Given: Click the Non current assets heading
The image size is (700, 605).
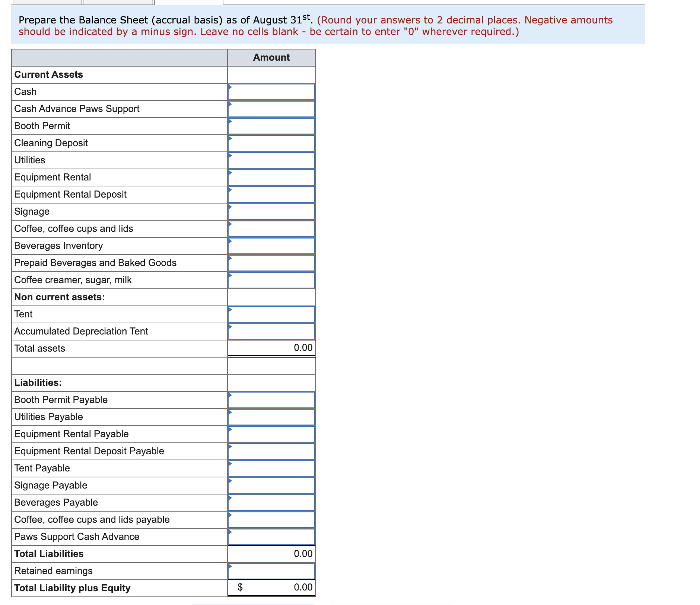Looking at the screenshot, I should click(60, 297).
